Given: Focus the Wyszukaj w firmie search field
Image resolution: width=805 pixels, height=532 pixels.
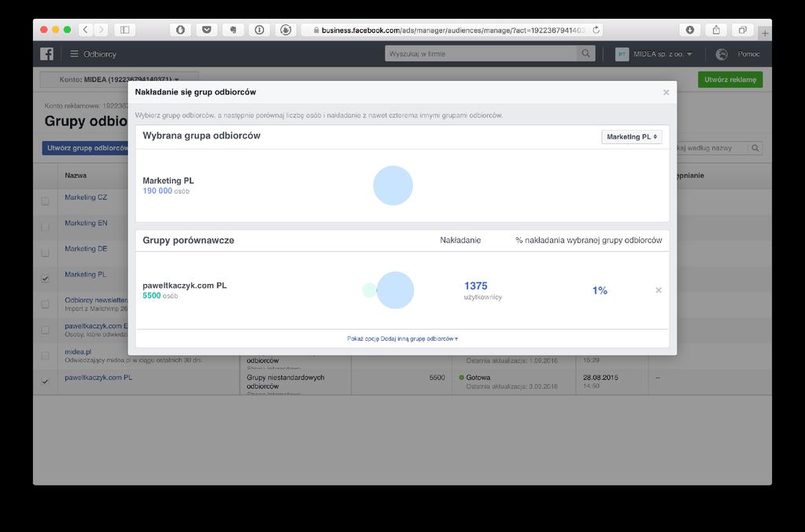Looking at the screenshot, I should click(481, 54).
